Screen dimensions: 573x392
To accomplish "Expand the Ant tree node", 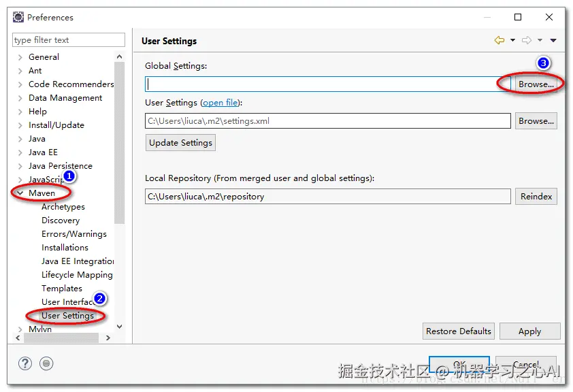I will pos(20,71).
